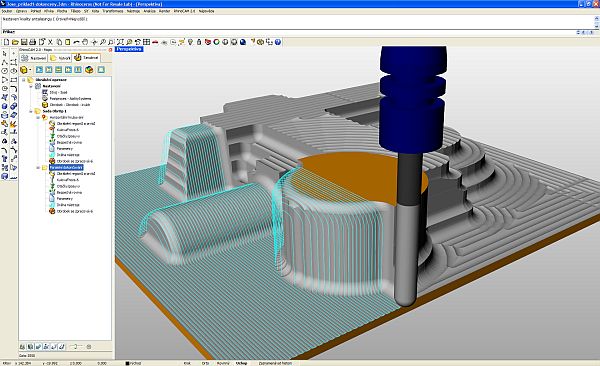This screenshot has width=600, height=366.
Task: Open the Úpravy menu
Action: pyautogui.click(x=21, y=11)
